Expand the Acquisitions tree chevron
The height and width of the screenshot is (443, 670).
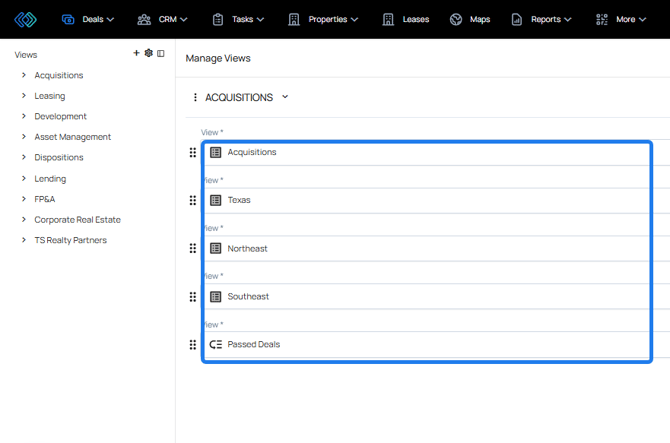(24, 75)
